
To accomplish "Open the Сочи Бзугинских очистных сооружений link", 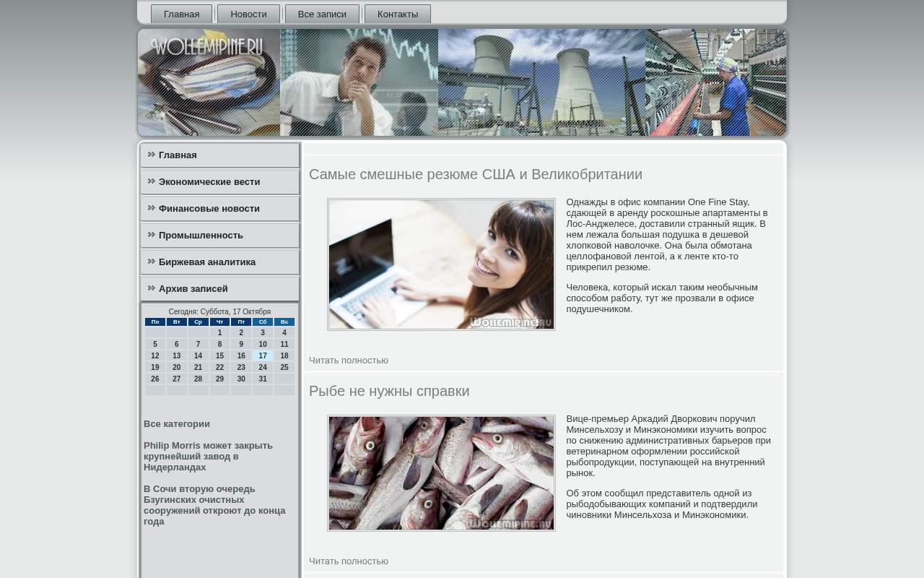I will coord(214,505).
